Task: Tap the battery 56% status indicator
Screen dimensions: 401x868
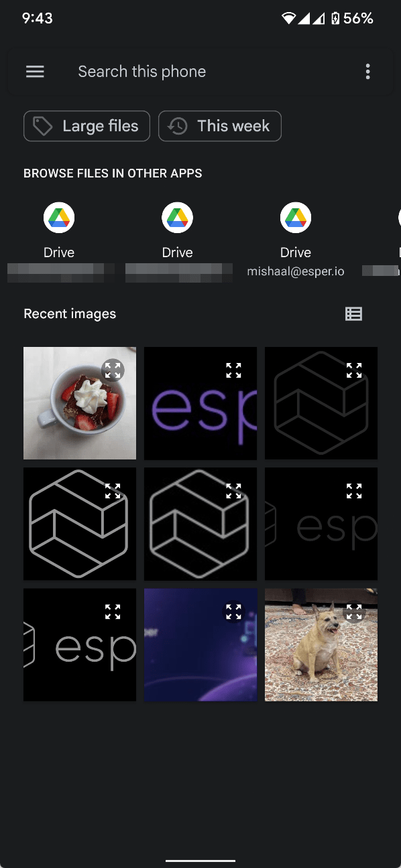Action: (353, 18)
